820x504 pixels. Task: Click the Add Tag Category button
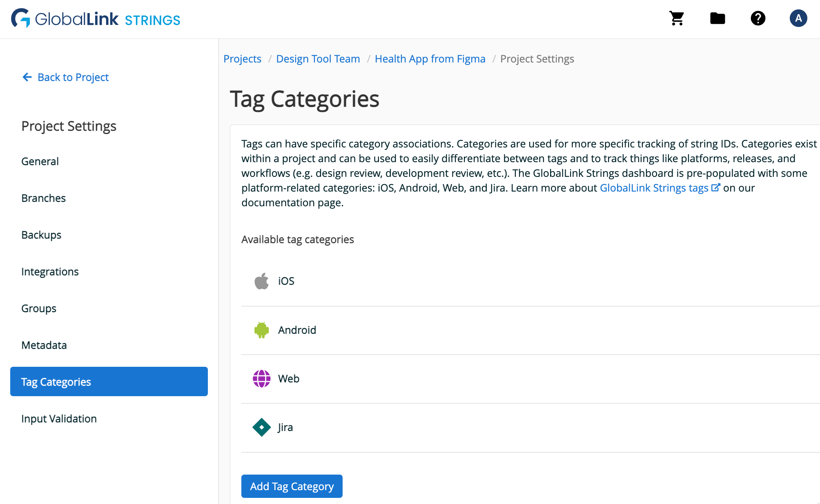[292, 486]
